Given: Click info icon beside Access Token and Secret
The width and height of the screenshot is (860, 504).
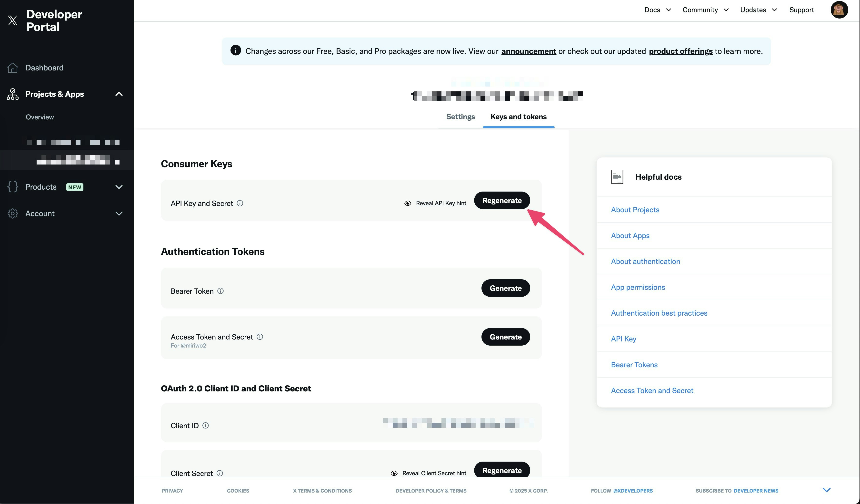Looking at the screenshot, I should [x=260, y=337].
